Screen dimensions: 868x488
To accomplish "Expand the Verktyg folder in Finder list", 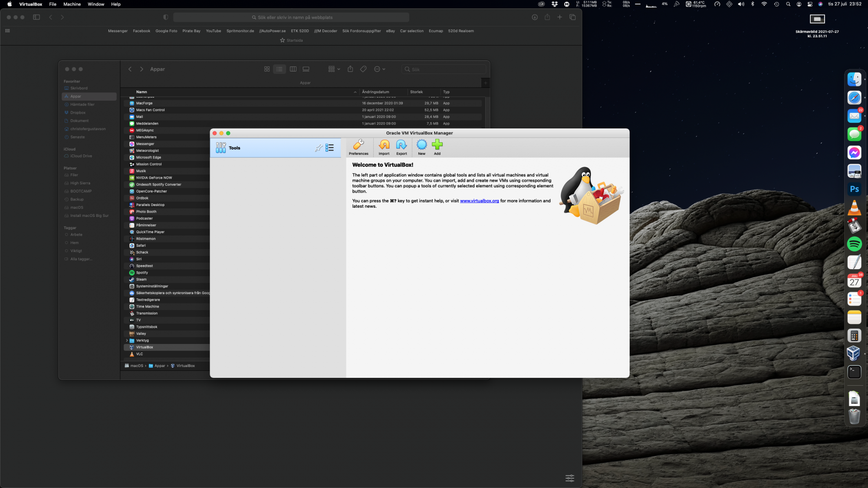I will tap(127, 341).
